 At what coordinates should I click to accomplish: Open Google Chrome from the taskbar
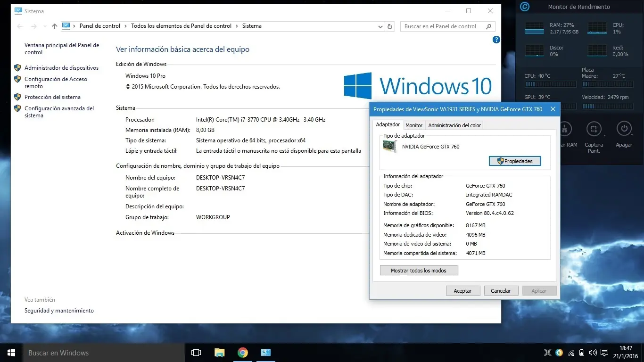[243, 353]
